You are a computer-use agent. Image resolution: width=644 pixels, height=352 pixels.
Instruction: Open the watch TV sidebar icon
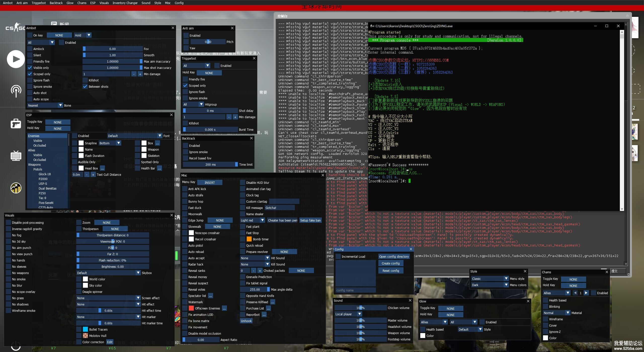[16, 156]
